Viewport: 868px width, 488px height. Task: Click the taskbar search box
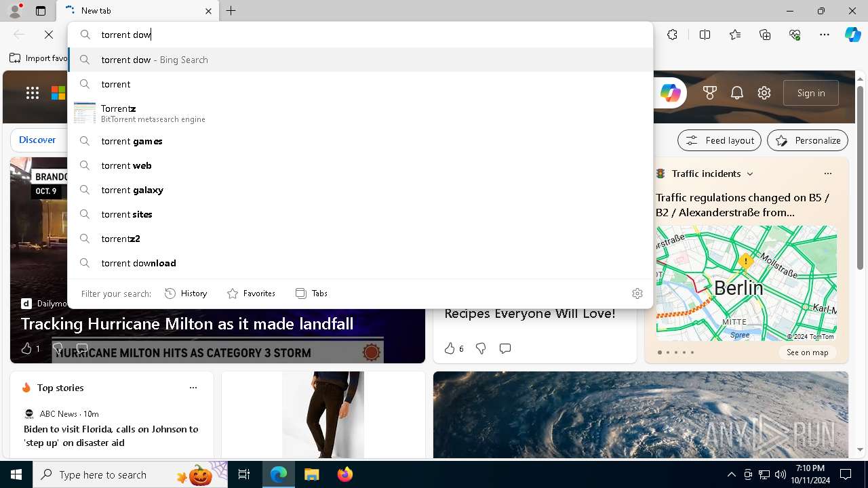[x=130, y=474]
